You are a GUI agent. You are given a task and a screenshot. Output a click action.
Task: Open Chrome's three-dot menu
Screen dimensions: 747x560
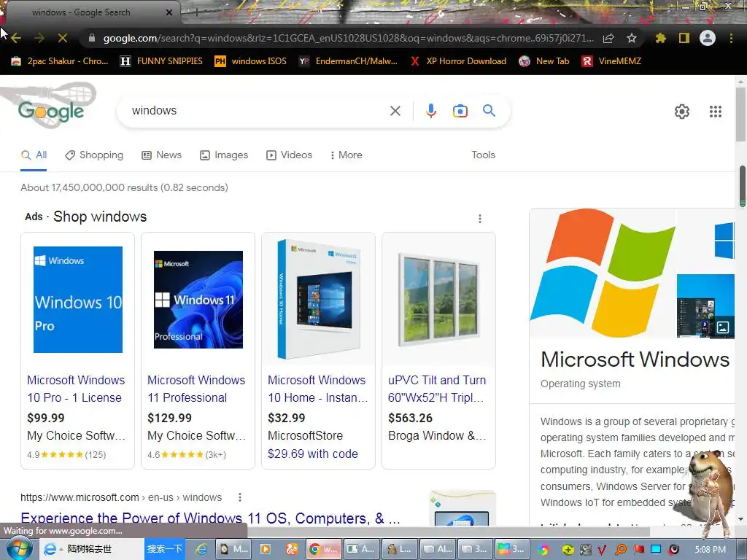731,38
